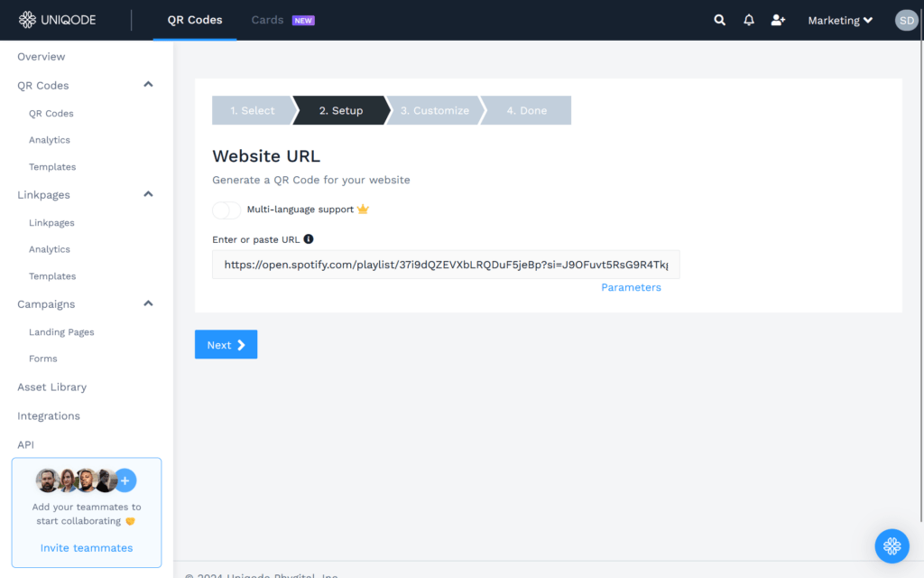
Task: Click the premium crown icon
Action: point(363,209)
